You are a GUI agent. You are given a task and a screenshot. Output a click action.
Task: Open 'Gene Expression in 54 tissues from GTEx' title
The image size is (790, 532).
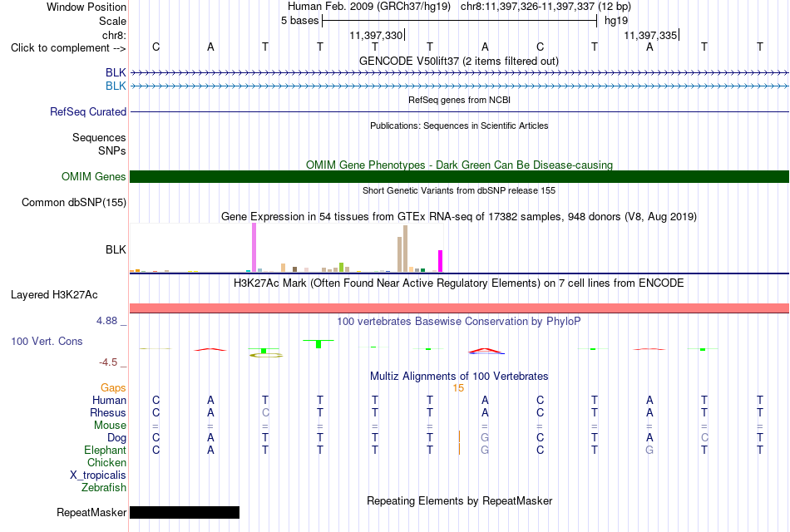459,217
